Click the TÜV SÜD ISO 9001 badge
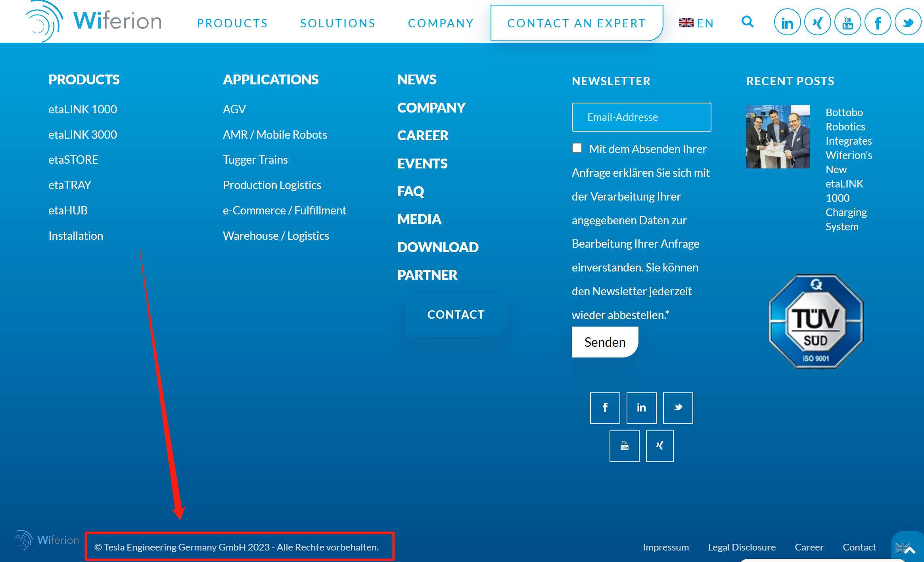Viewport: 924px width, 562px height. point(816,321)
